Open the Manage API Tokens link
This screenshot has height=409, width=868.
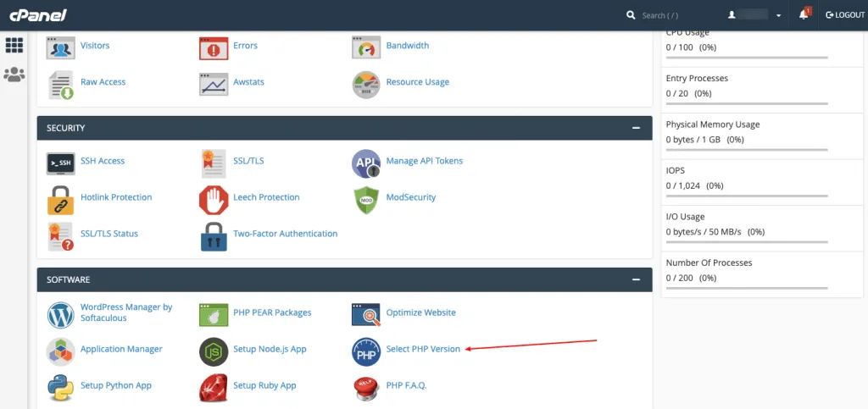[x=424, y=161]
